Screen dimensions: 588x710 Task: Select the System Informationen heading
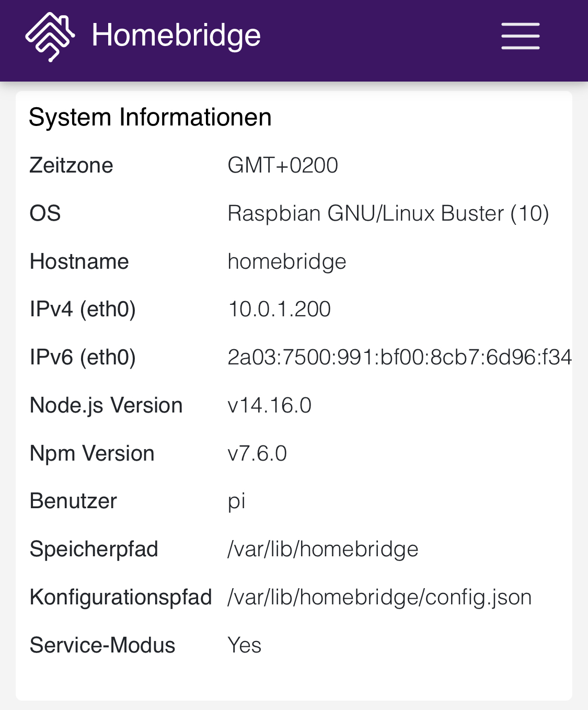coord(151,116)
